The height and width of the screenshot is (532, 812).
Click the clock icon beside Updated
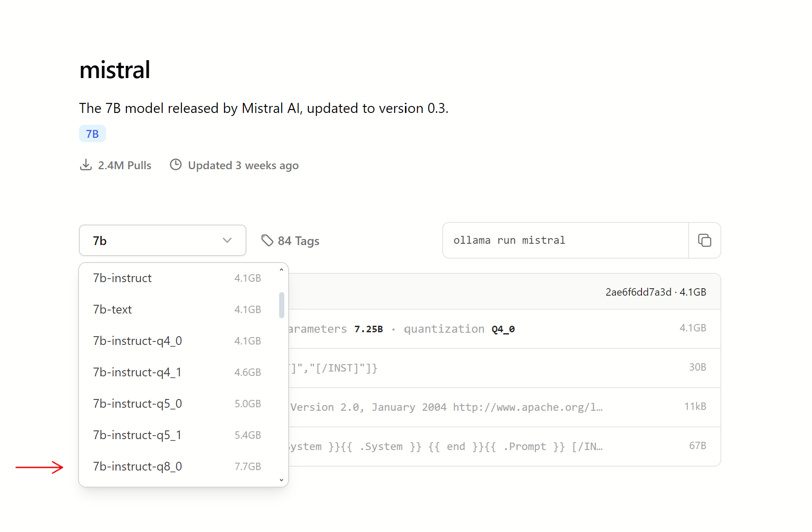click(176, 165)
